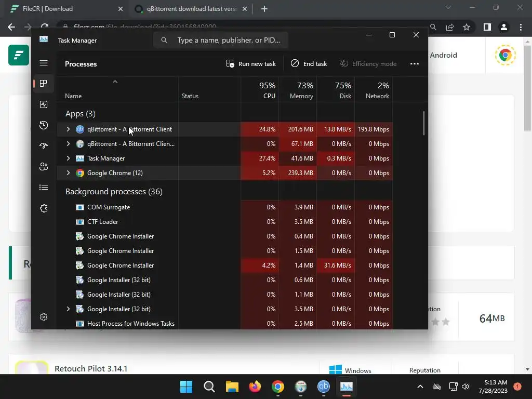This screenshot has width=532, height=399.
Task: Sort by the Name column header
Action: 117,89
